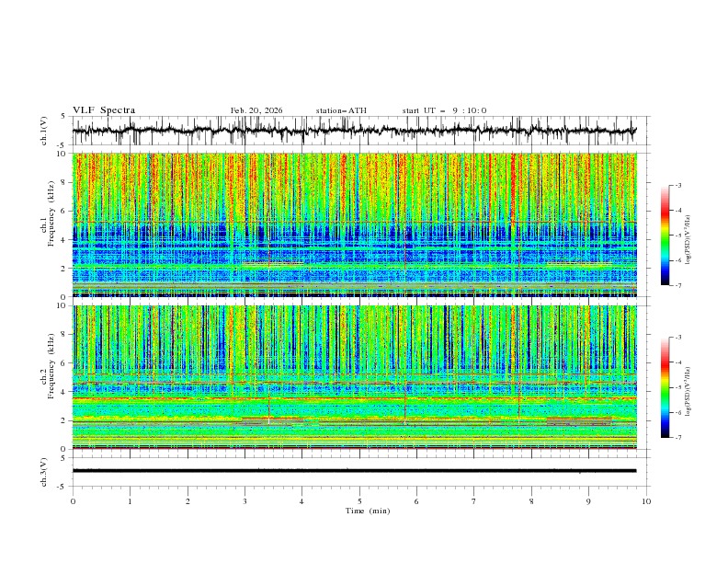Click the "Time (min)" x-axis label
The image size is (728, 563).
click(x=368, y=511)
